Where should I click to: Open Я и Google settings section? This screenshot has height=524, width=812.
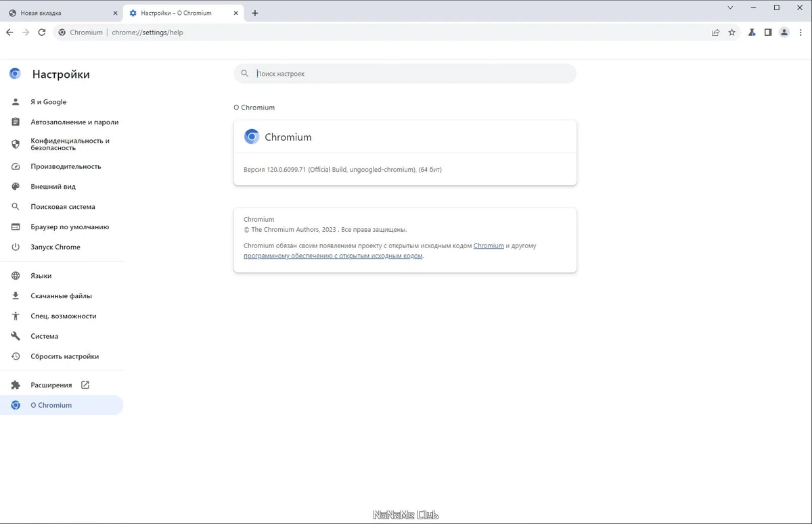click(62, 102)
